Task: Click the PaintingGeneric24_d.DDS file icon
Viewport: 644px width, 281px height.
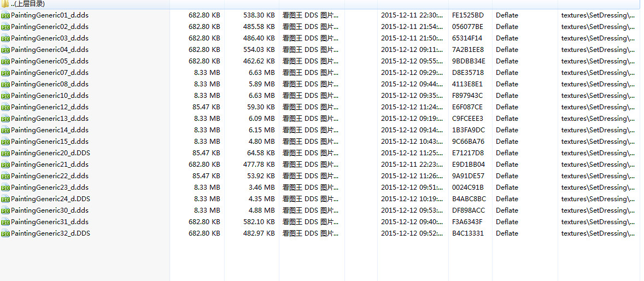Action: [5, 199]
